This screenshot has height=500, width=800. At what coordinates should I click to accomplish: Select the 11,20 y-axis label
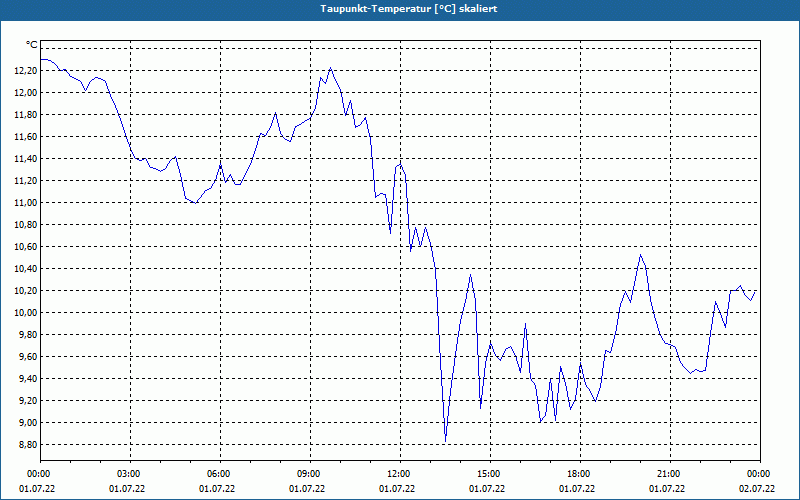point(26,181)
